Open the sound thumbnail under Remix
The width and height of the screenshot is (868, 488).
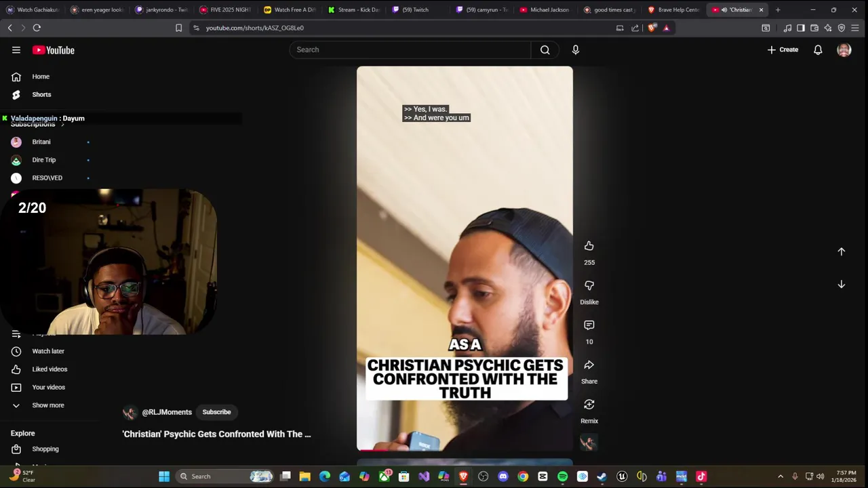(588, 443)
